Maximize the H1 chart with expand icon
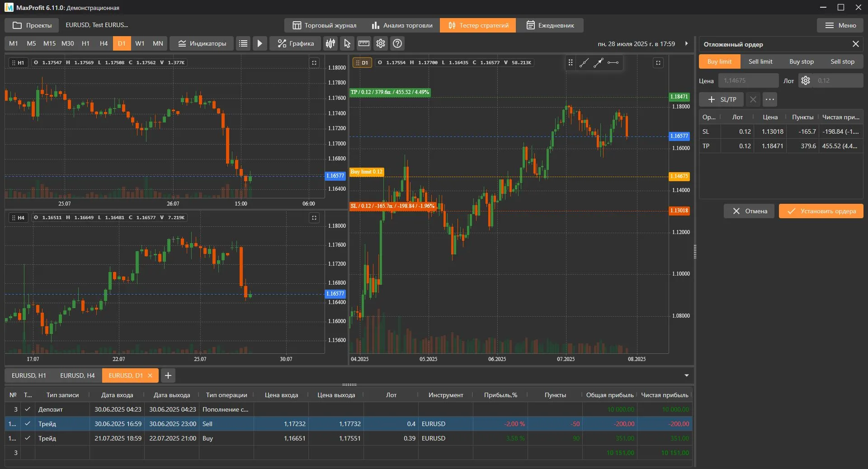 [314, 63]
